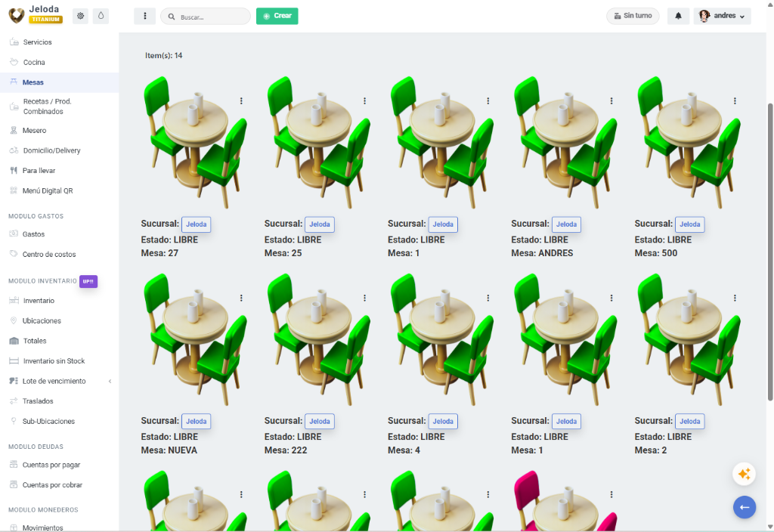Viewport: 774px width, 532px height.
Task: Click the Mesero sidebar icon
Action: coord(14,130)
